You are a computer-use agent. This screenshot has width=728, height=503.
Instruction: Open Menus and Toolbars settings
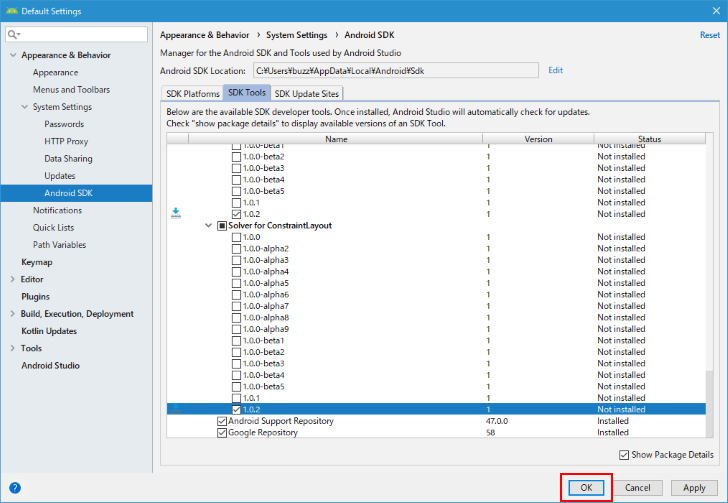(72, 90)
